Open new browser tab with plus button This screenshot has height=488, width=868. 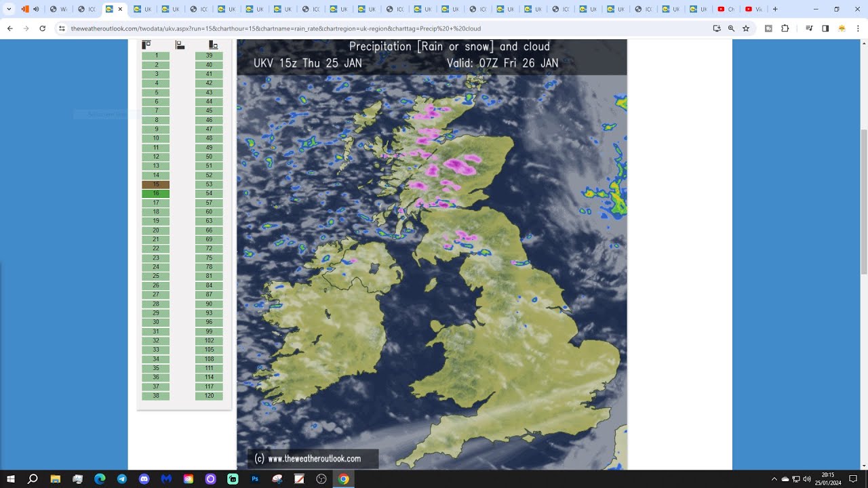click(x=775, y=9)
